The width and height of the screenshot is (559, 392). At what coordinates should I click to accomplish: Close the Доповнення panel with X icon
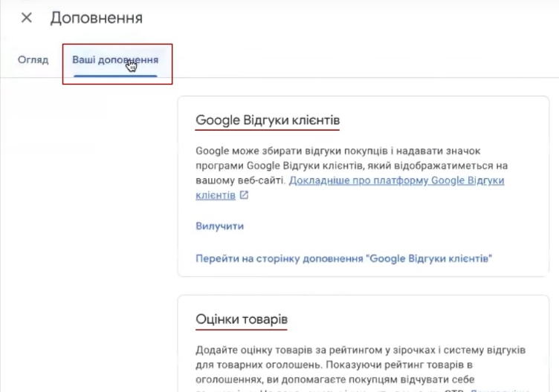[x=27, y=18]
